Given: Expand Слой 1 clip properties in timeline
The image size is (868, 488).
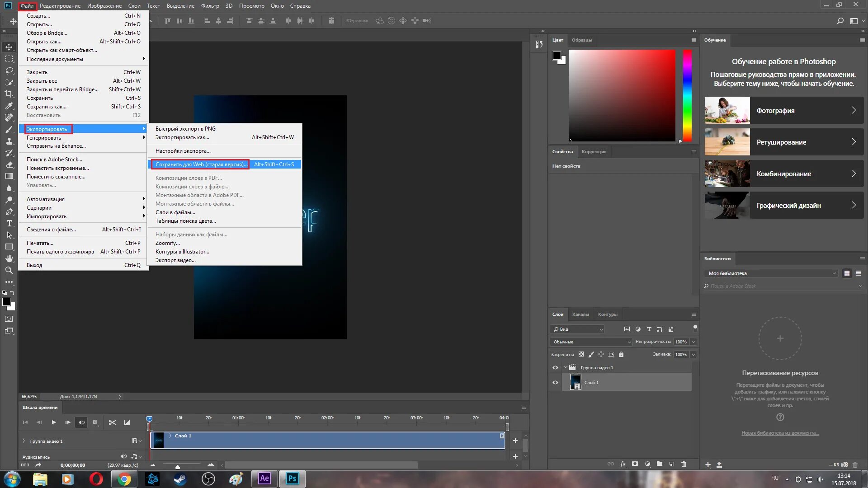Looking at the screenshot, I should 170,436.
